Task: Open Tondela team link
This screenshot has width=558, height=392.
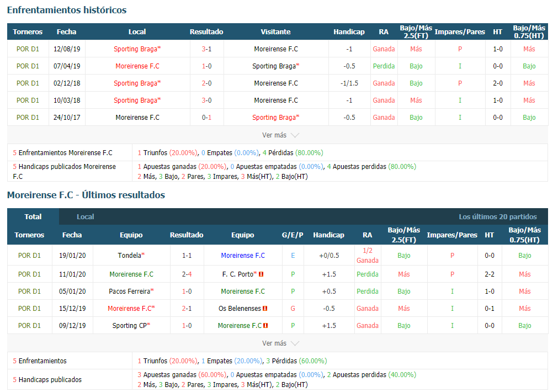Action: click(131, 255)
